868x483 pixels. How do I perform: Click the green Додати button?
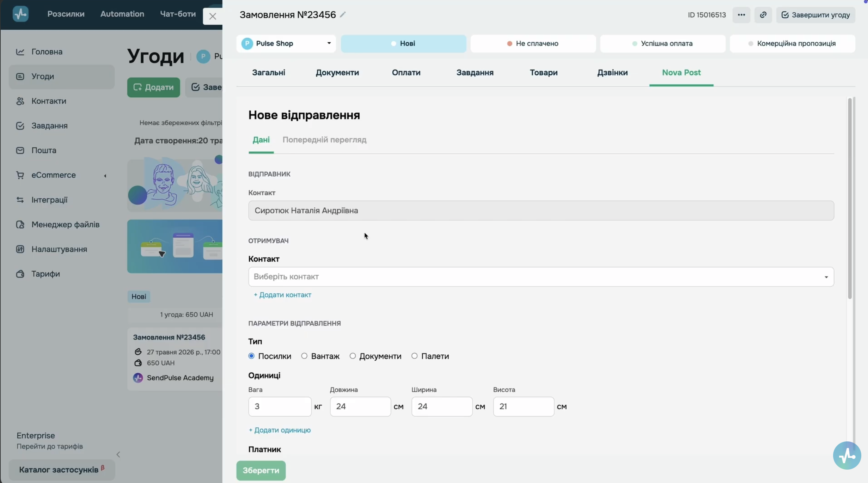click(x=153, y=87)
